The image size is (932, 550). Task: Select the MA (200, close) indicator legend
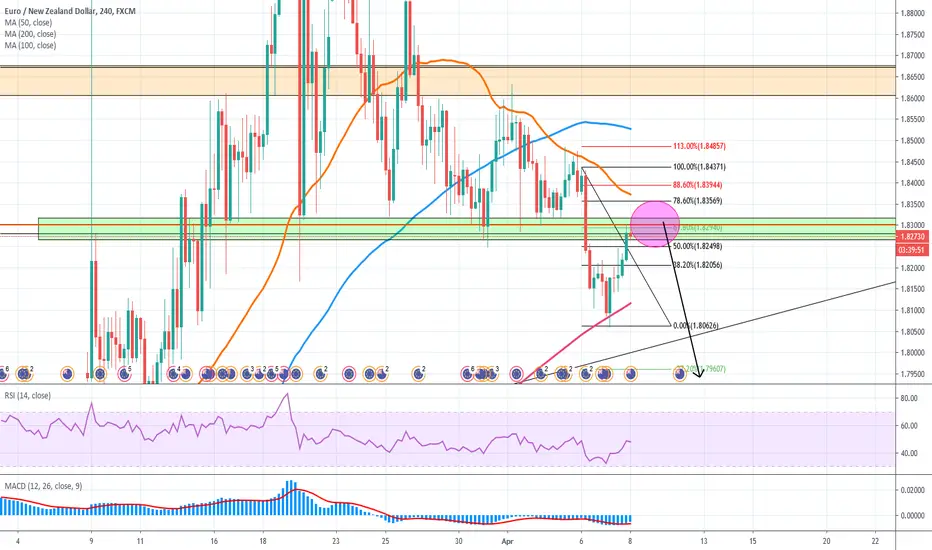(x=30, y=34)
